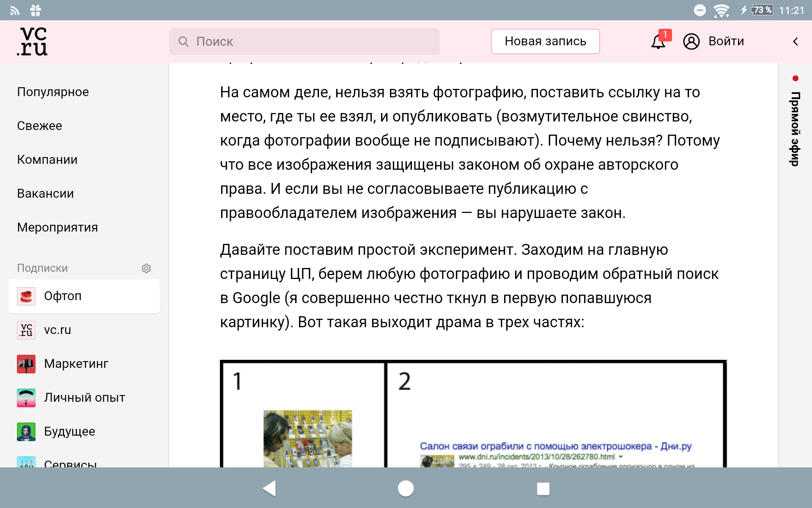Focus the Поиск search field
The height and width of the screenshot is (508, 812).
point(304,41)
